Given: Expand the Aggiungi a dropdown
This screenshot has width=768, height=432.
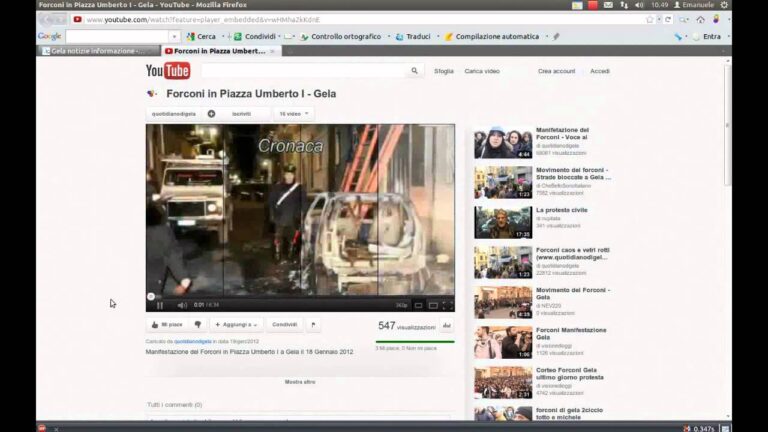Looking at the screenshot, I should pos(237,325).
